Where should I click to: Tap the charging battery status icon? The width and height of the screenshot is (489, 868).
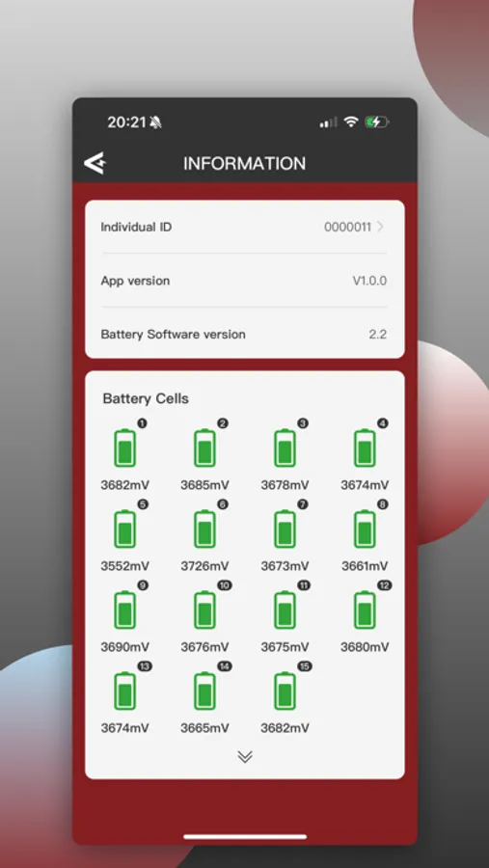pyautogui.click(x=376, y=122)
